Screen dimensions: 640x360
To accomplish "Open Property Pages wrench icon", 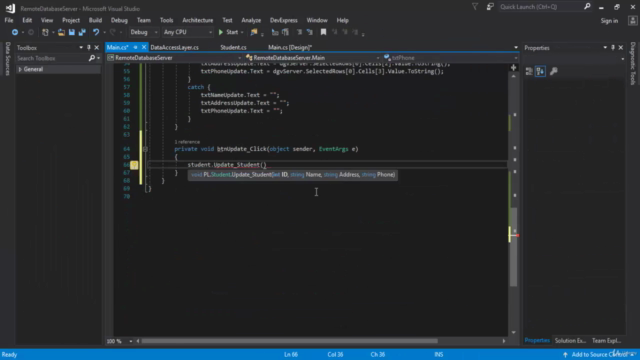I will tap(553, 71).
